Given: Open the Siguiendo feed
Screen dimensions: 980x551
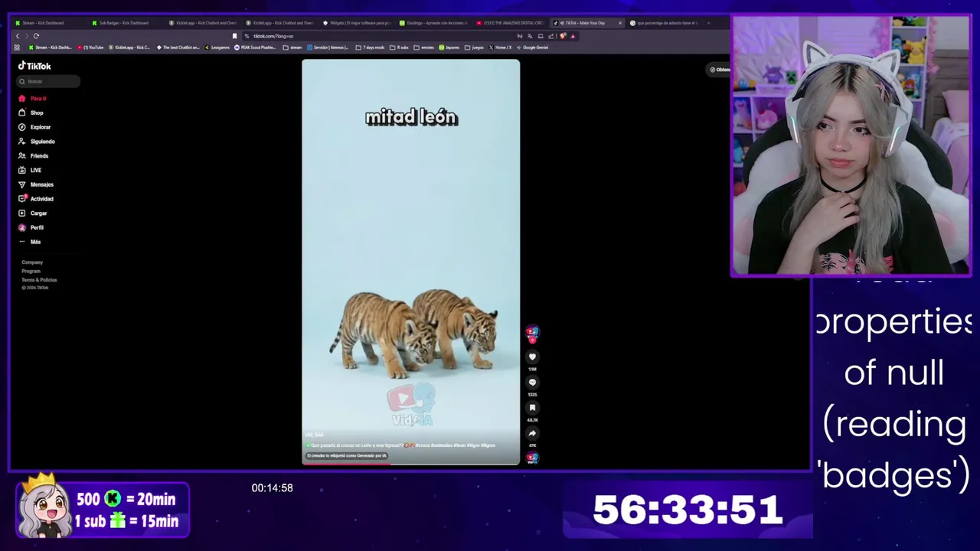Looking at the screenshot, I should 37,142.
